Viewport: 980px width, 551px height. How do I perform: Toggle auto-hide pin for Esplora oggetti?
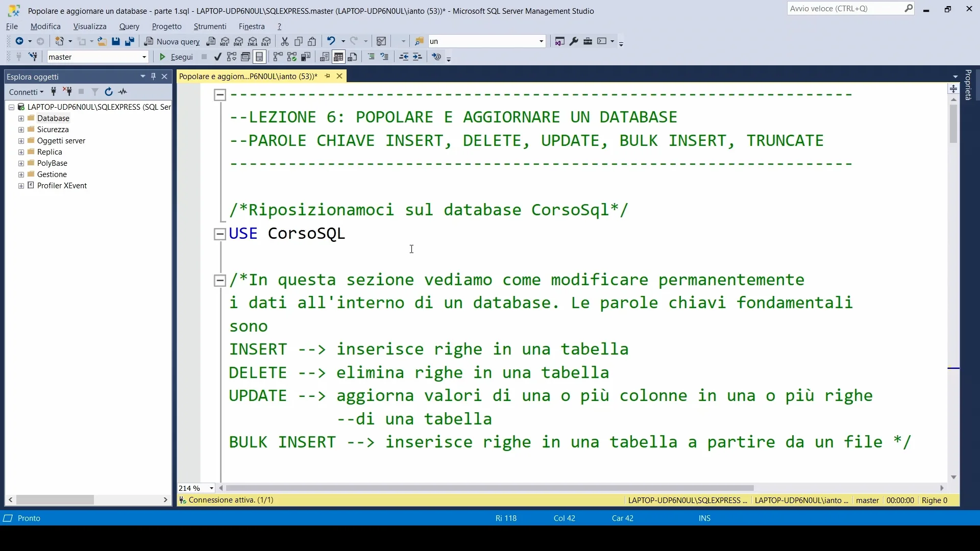pos(153,76)
